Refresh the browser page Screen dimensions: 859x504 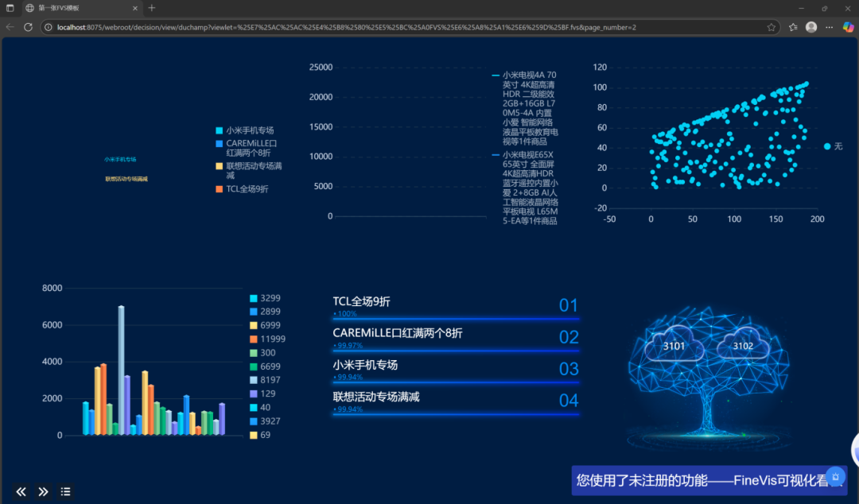[28, 27]
